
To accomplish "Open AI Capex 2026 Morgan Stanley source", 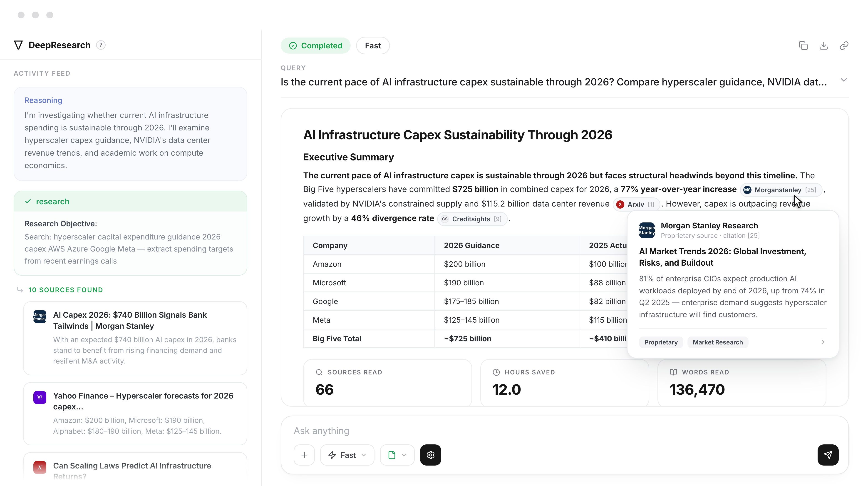I will pos(135,338).
